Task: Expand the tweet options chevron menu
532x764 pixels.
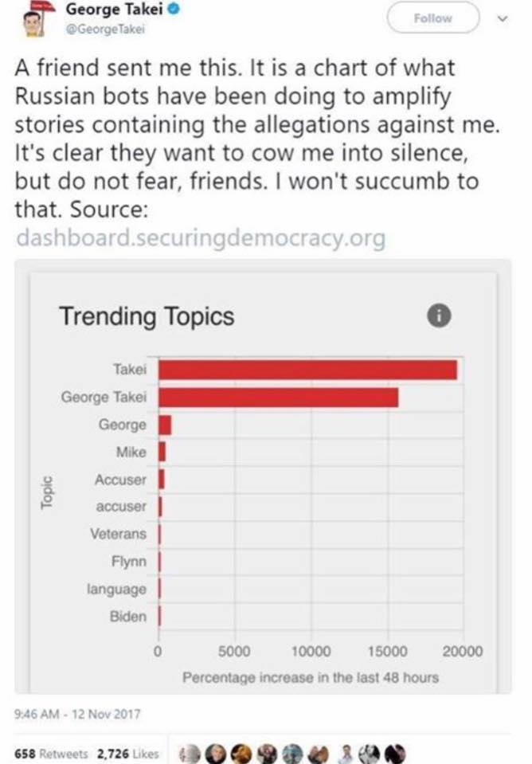Action: pyautogui.click(x=503, y=18)
